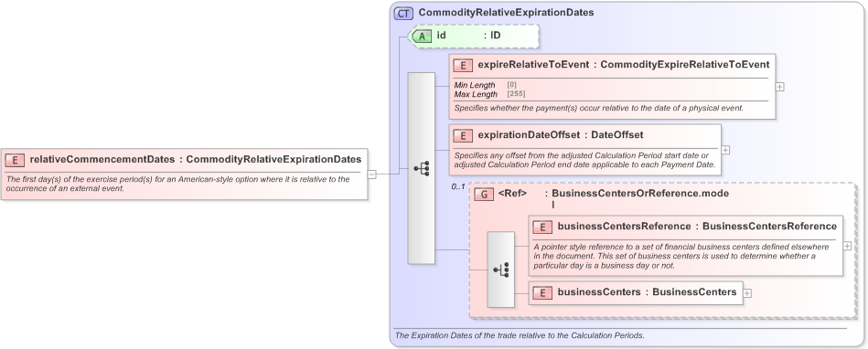Click the Max Length facet label

click(476, 94)
